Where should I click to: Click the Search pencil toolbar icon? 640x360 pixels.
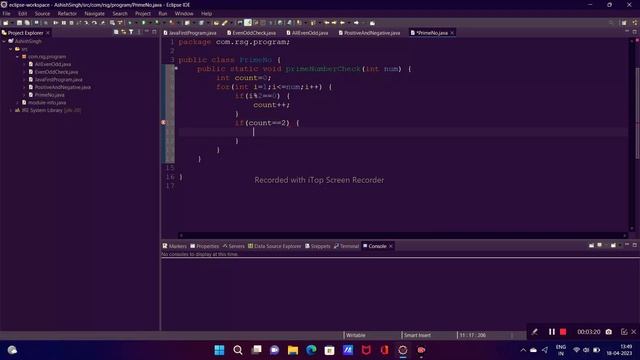tap(224, 23)
